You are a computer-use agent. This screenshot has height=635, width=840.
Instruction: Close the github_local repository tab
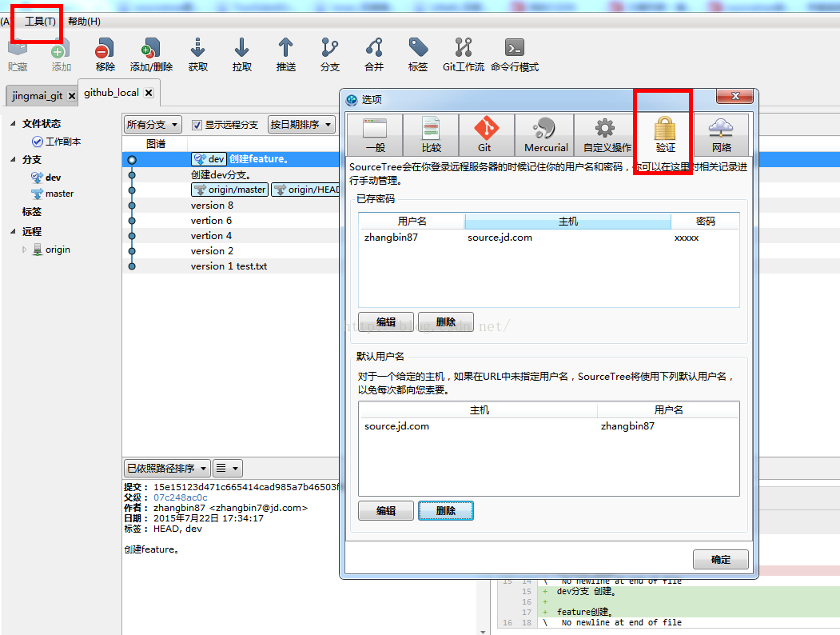click(x=149, y=93)
